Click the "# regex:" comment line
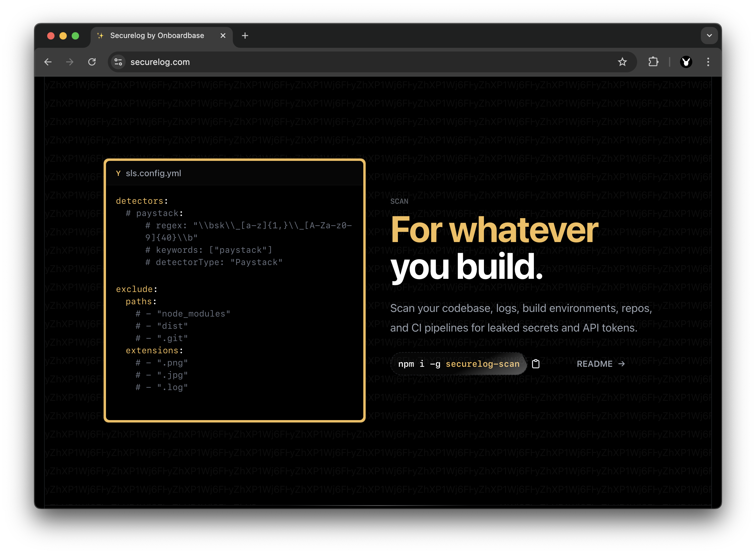 [249, 232]
